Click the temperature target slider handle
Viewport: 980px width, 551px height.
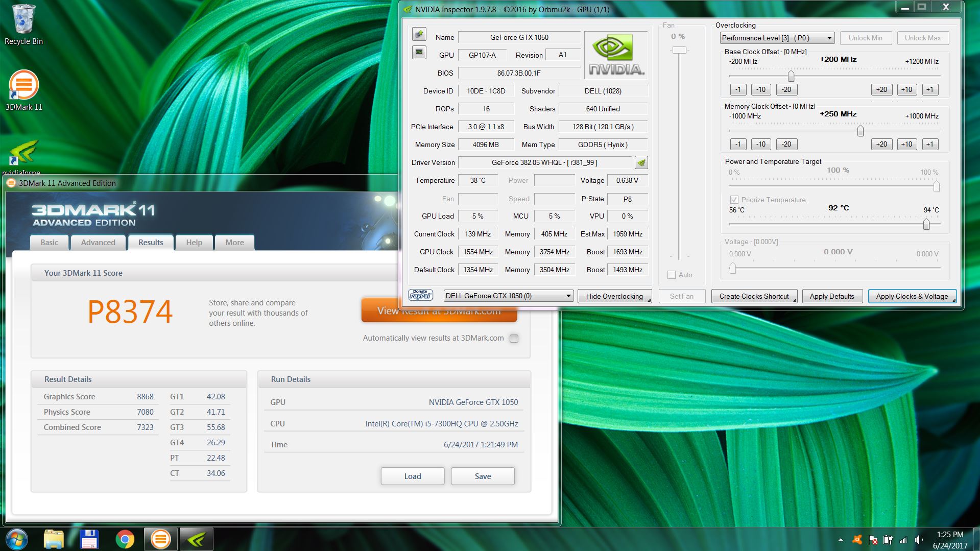926,224
